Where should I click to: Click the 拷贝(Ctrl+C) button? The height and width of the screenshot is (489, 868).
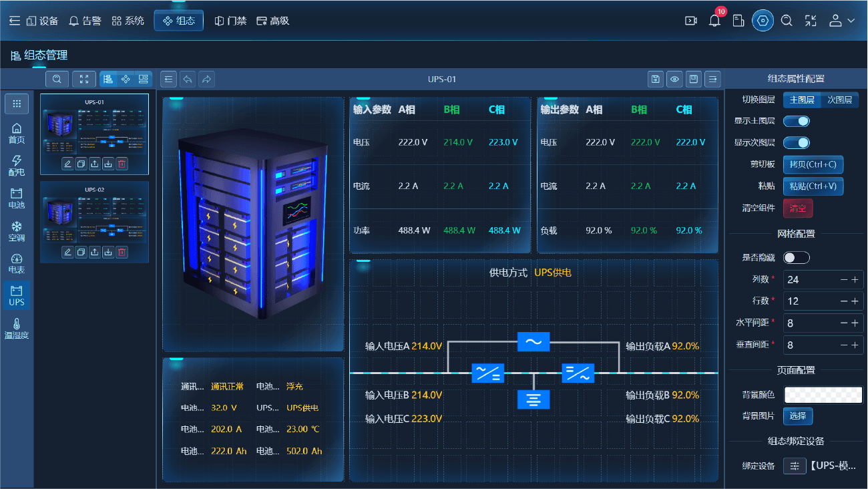click(x=813, y=164)
